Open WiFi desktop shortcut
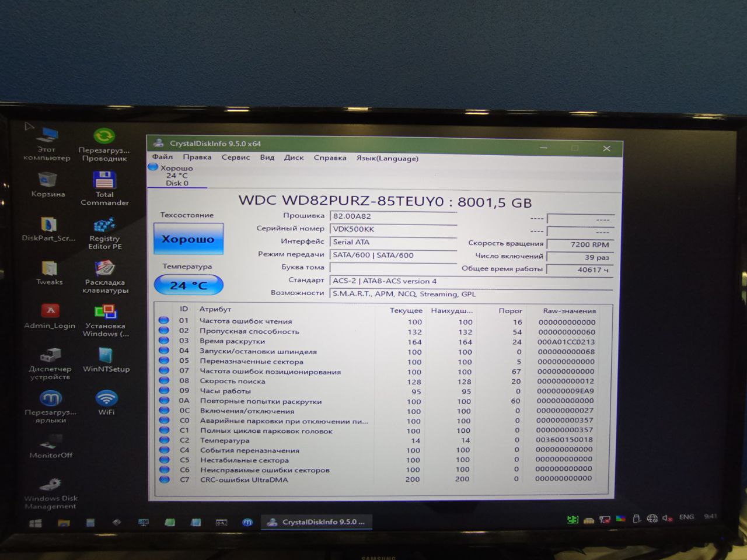 click(106, 399)
